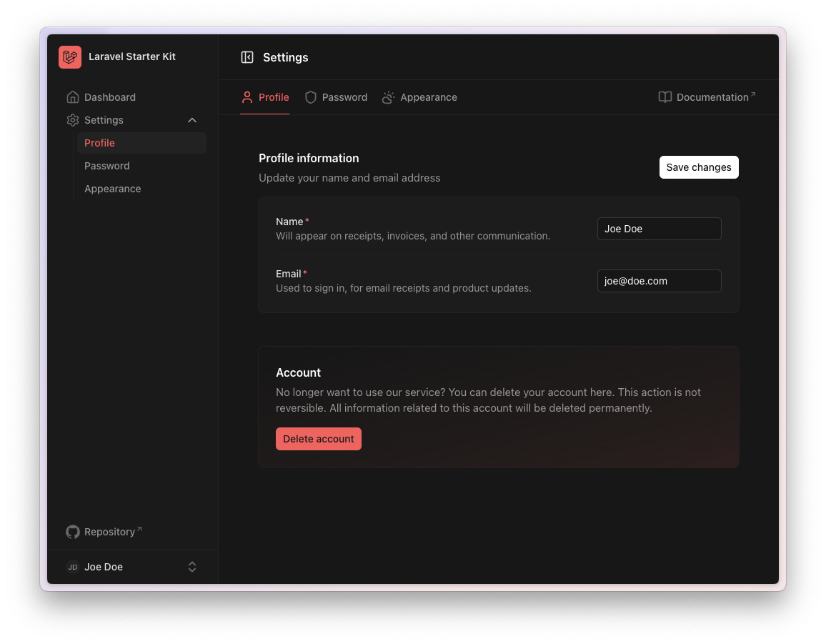The height and width of the screenshot is (644, 826).
Task: Switch to the Appearance tab
Action: click(428, 97)
